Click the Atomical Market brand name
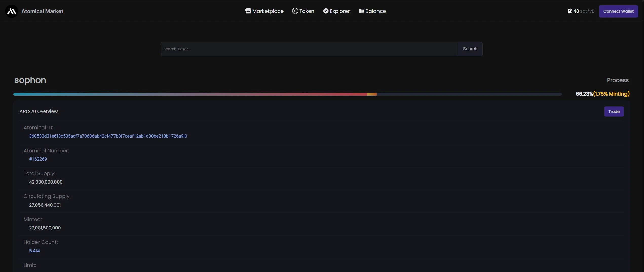 (x=42, y=11)
